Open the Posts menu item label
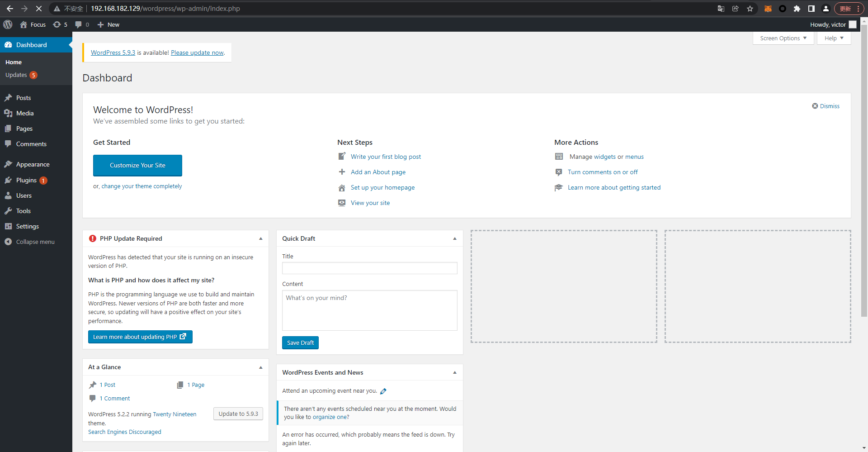Image resolution: width=868 pixels, height=452 pixels. tap(24, 98)
